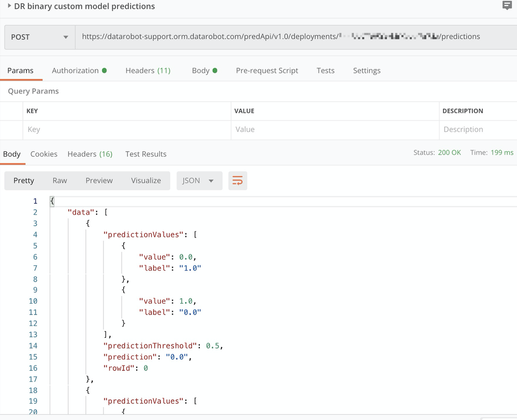This screenshot has width=517, height=420.
Task: Select the Preview response view
Action: coord(99,181)
